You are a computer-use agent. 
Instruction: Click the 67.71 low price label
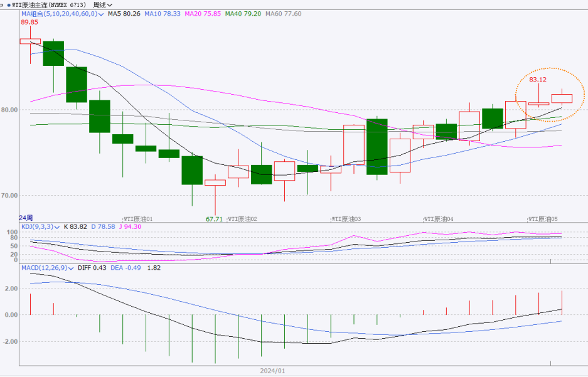point(214,219)
